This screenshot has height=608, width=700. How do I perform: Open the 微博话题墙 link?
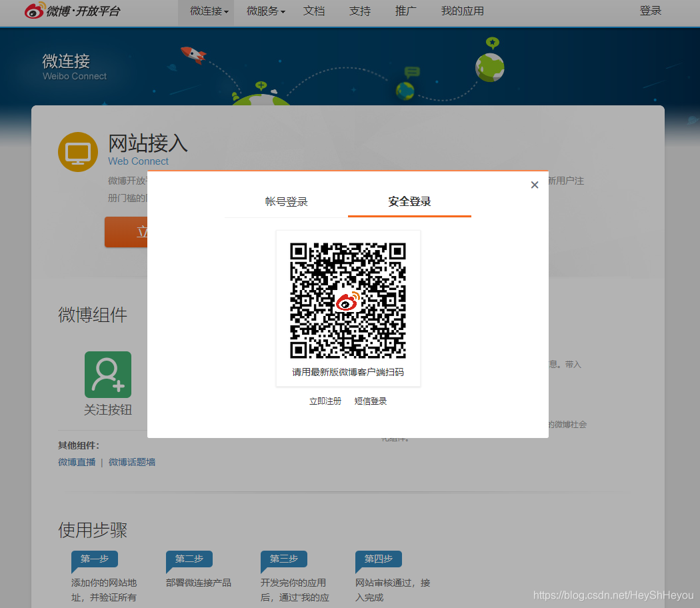(132, 462)
